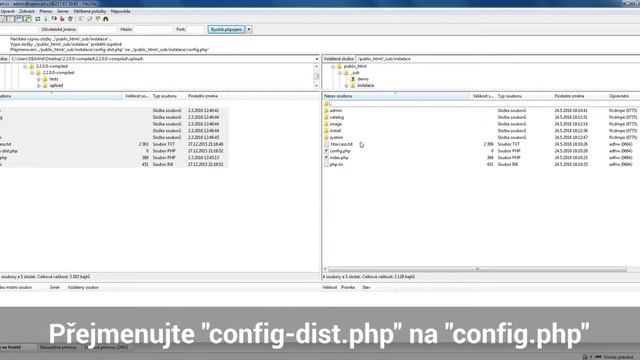This screenshot has width=640, height=360.
Task: Sort local list by Poslední změna
Action: click(x=207, y=96)
